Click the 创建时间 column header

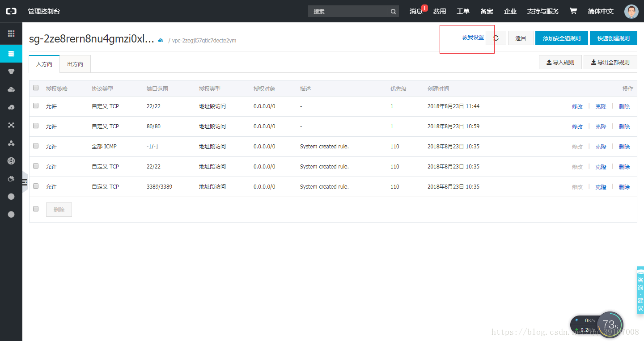click(x=438, y=89)
